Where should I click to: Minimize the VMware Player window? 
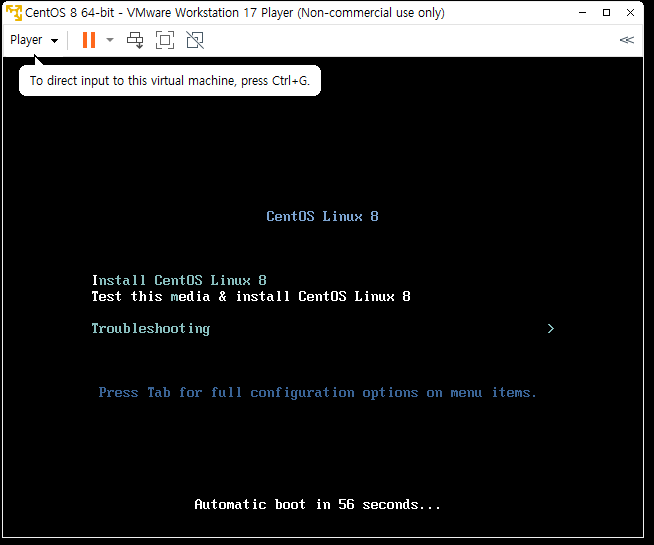coord(583,13)
